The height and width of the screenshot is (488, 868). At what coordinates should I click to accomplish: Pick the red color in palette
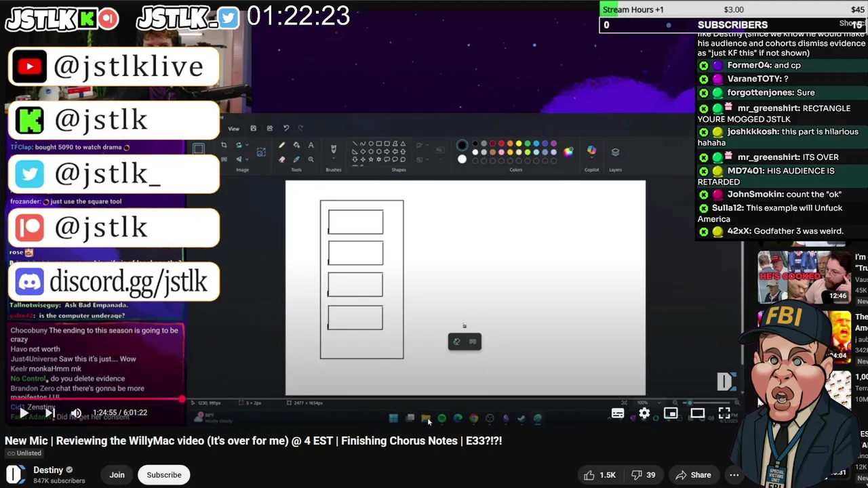pyautogui.click(x=501, y=144)
